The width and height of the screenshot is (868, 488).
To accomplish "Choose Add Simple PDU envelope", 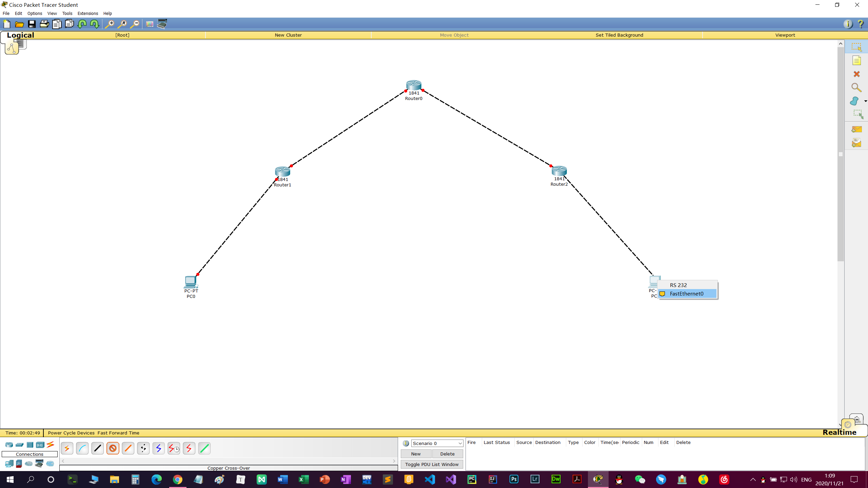I will (856, 129).
